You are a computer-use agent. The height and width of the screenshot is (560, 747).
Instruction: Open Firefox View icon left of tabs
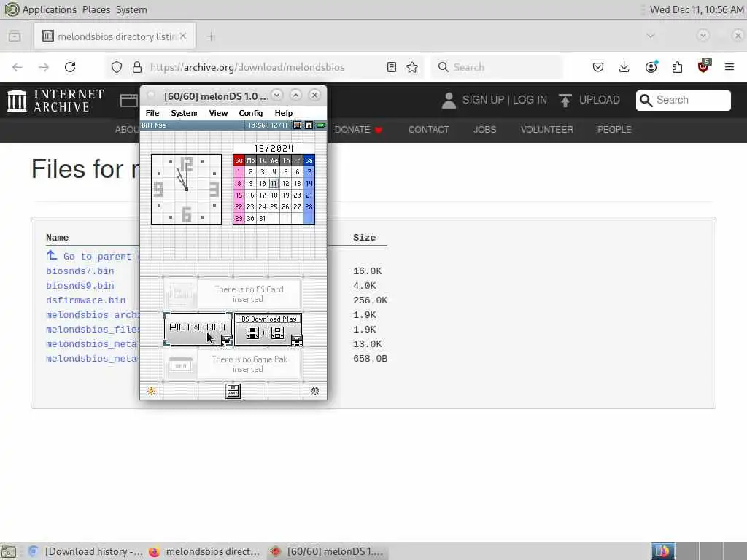15,36
